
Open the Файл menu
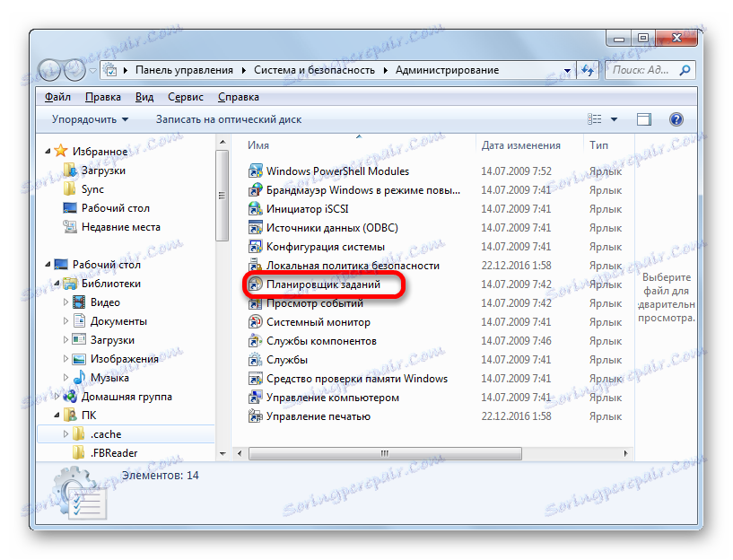(57, 97)
